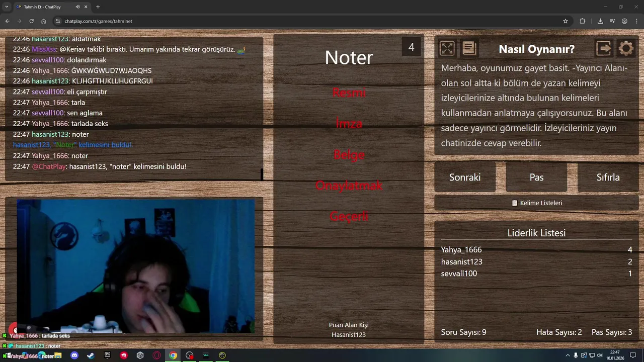Go to Chrome home page
Image resolution: width=644 pixels, height=362 pixels.
click(x=44, y=21)
